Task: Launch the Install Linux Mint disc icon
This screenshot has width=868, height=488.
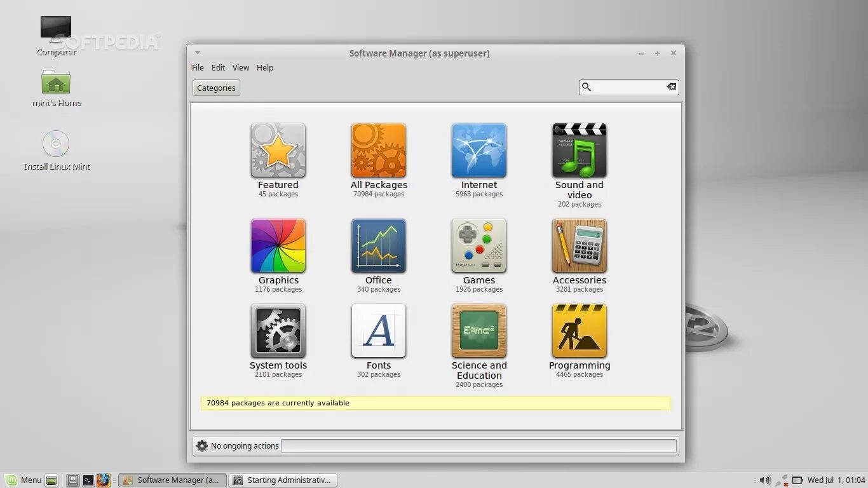Action: 56,144
